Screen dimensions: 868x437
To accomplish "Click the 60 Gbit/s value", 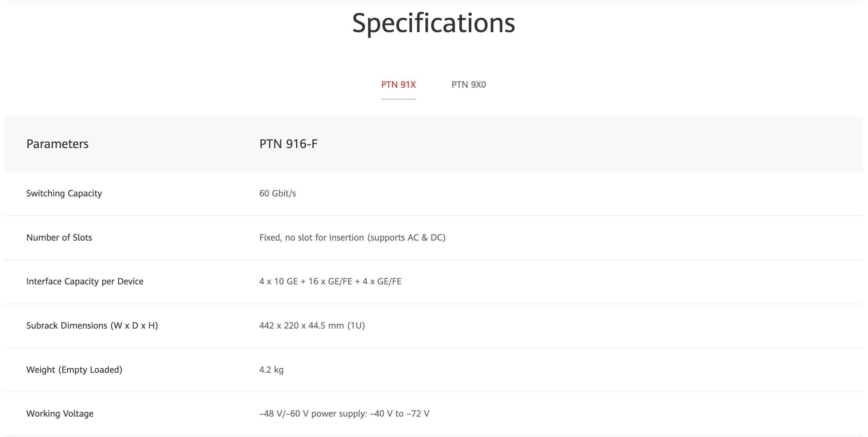I will pyautogui.click(x=277, y=193).
